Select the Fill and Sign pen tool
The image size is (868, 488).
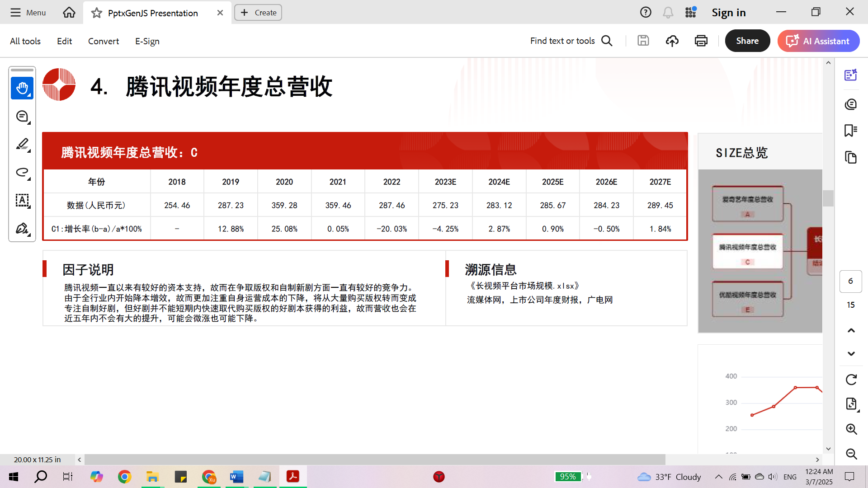point(22,228)
